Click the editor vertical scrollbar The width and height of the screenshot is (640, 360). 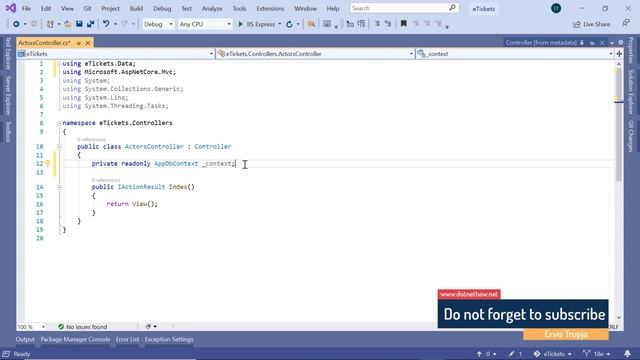tap(619, 190)
